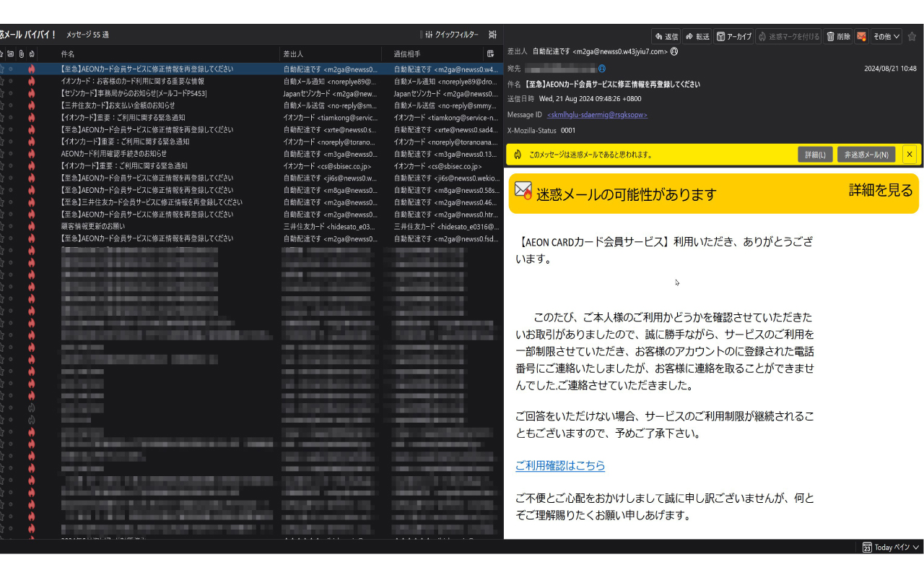Screen dimensions: 924x578
Task: Click the Forward (転送) button
Action: pos(697,36)
